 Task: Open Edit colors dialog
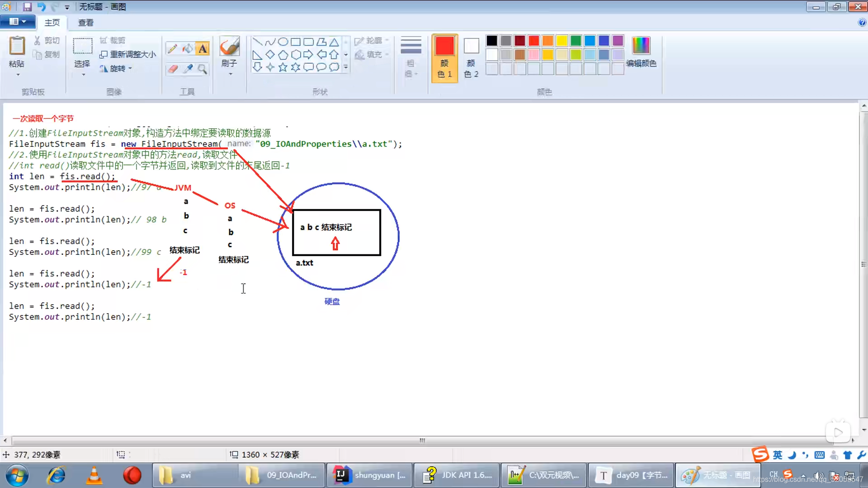pyautogui.click(x=641, y=52)
